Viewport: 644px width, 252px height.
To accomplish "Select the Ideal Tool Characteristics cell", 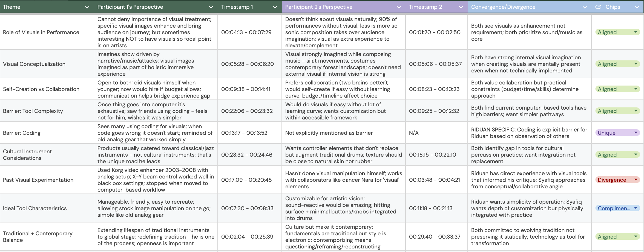I will pos(47,208).
